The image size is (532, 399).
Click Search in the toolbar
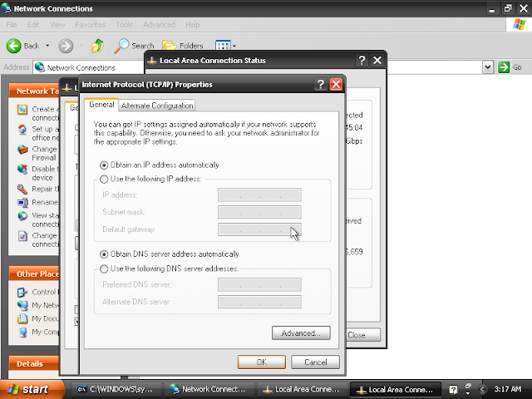pyautogui.click(x=134, y=46)
